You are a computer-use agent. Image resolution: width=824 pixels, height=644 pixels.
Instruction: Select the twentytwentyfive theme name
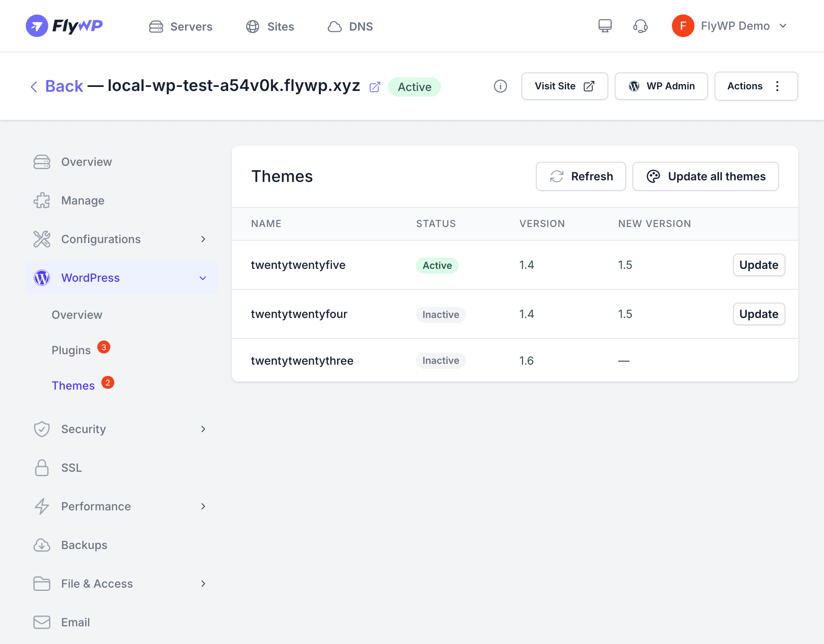(298, 265)
